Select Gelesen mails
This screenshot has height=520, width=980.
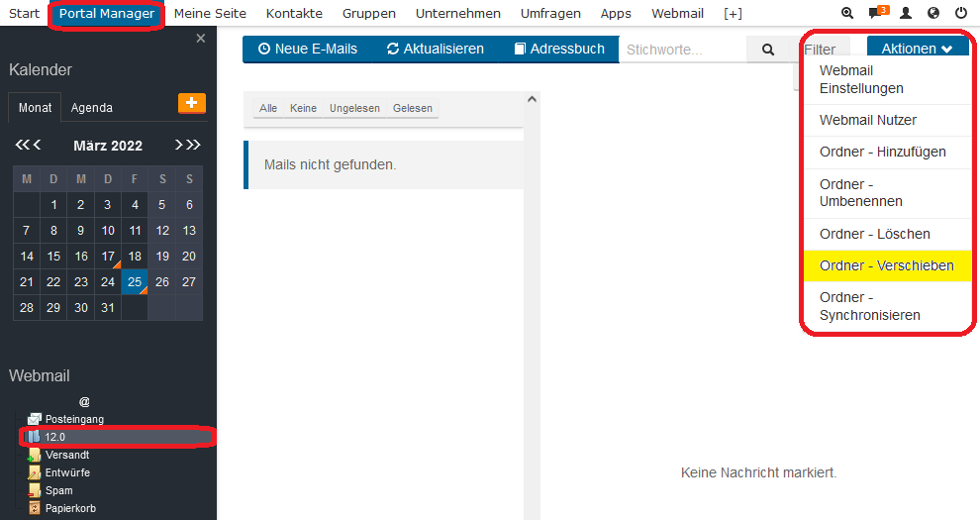coord(413,108)
